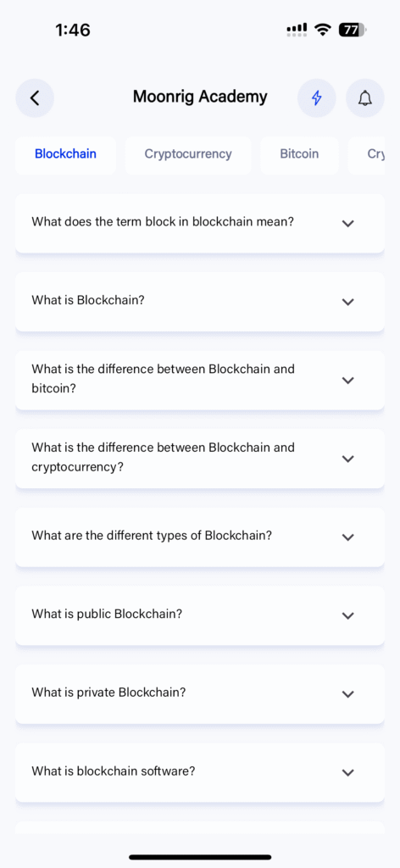Switch to the Cryptocurrency tab
Viewport: 400px width, 868px height.
point(188,154)
